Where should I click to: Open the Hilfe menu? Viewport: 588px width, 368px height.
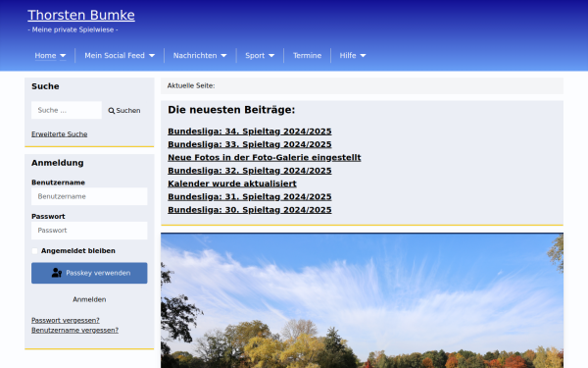coord(348,56)
